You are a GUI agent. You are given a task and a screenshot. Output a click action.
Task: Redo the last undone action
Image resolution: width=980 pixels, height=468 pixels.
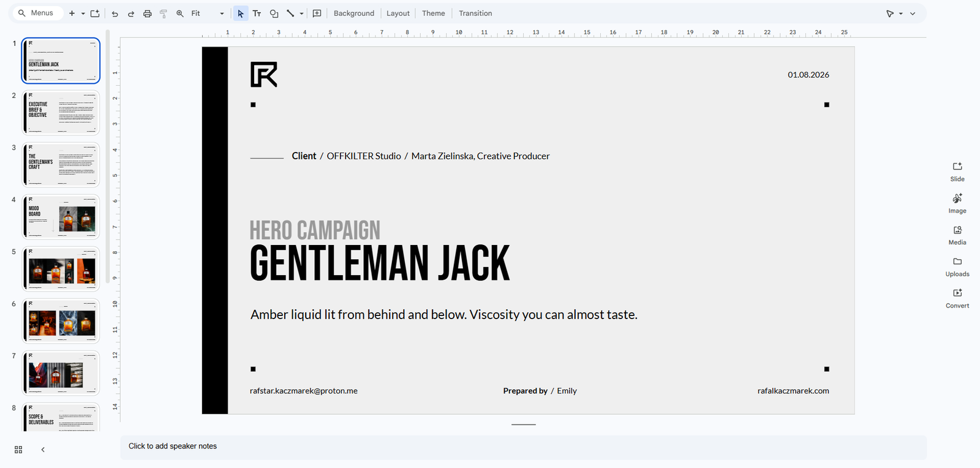point(131,13)
